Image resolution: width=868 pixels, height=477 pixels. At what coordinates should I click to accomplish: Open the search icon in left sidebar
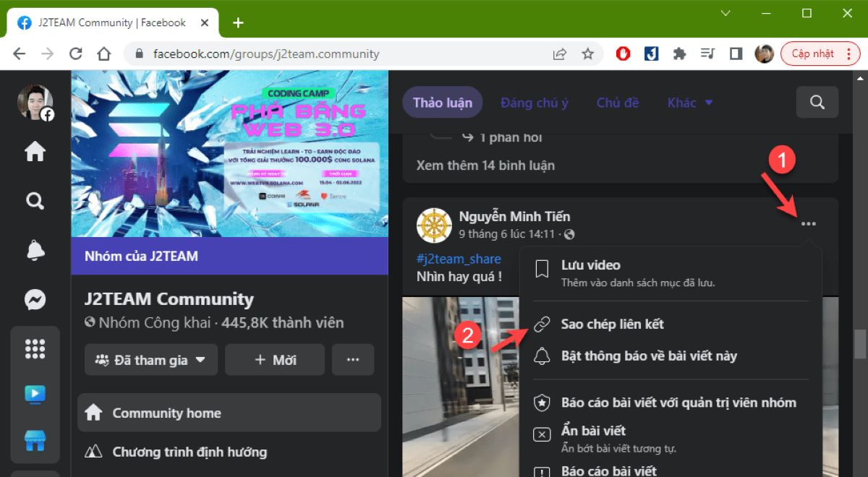[x=35, y=201]
